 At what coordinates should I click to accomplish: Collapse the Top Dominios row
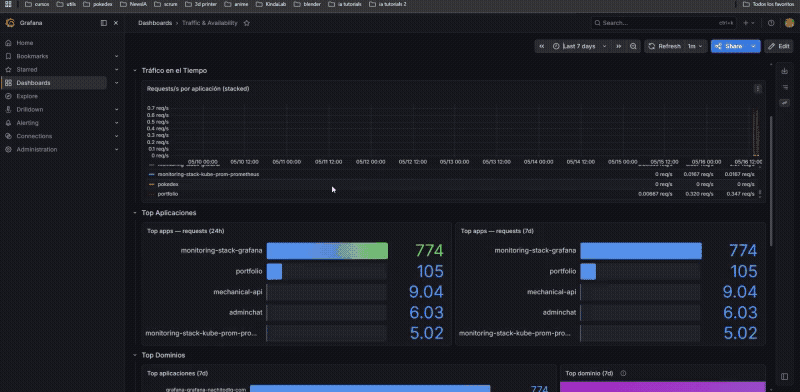(x=135, y=355)
